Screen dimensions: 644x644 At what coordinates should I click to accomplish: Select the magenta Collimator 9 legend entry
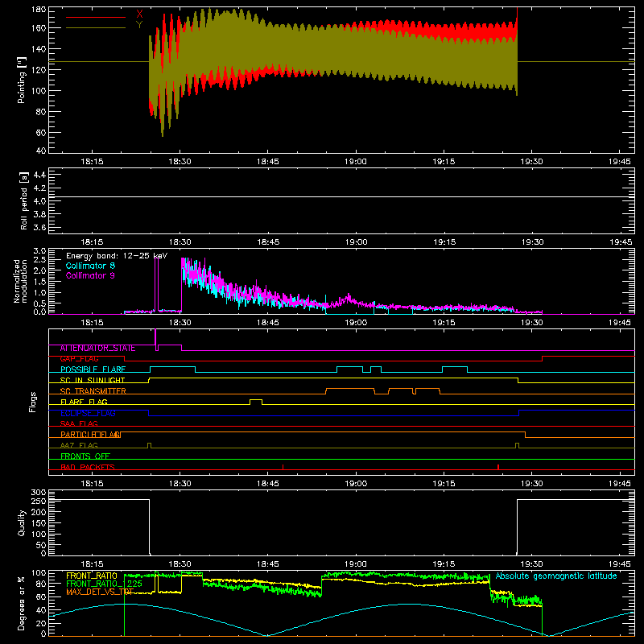tap(90, 275)
